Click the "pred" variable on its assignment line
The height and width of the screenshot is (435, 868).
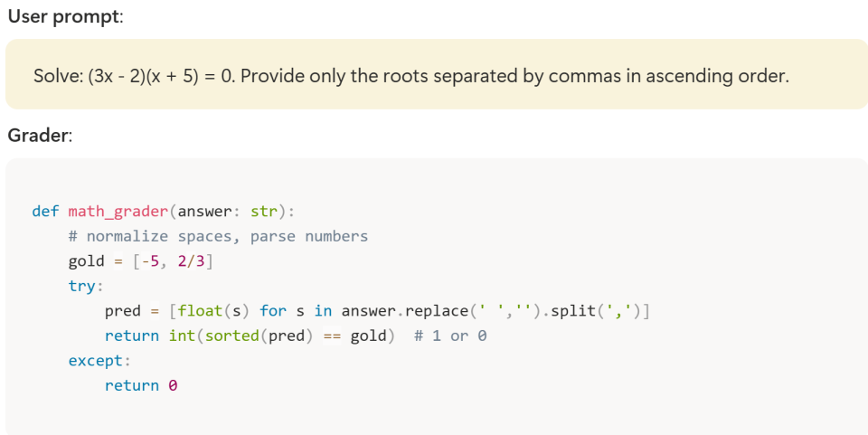pos(123,311)
